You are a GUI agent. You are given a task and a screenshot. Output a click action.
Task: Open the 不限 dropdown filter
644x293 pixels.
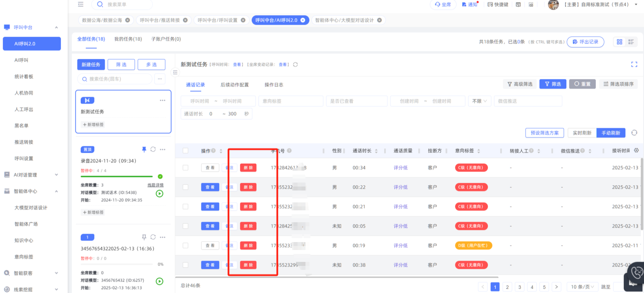pos(479,101)
